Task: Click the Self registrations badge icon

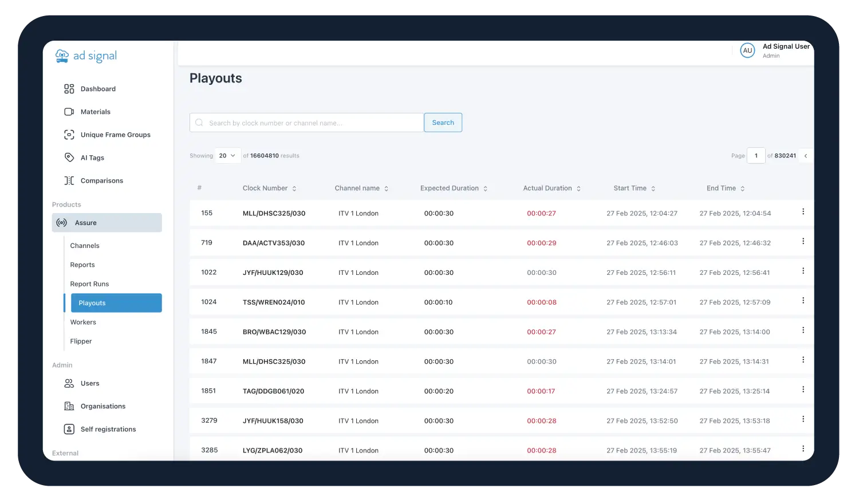Action: (x=69, y=429)
